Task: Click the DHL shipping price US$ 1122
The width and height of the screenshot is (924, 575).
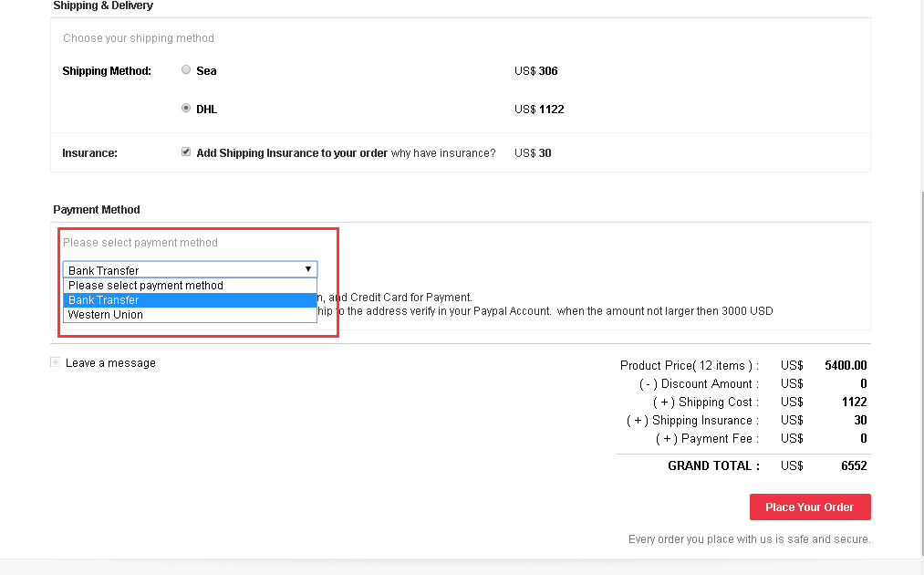Action: pos(539,110)
